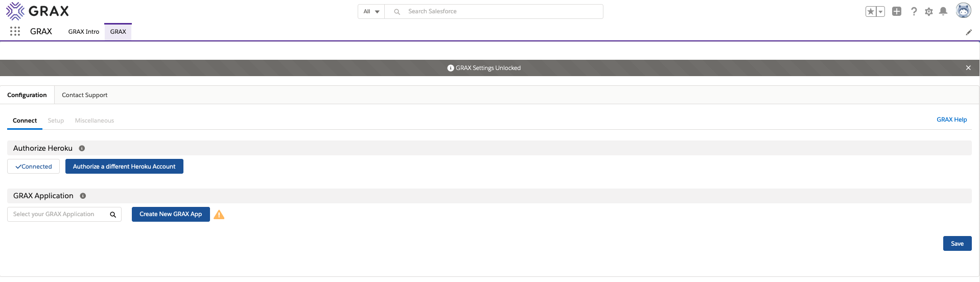
Task: Click the Select your GRAX Application field
Action: tap(64, 214)
